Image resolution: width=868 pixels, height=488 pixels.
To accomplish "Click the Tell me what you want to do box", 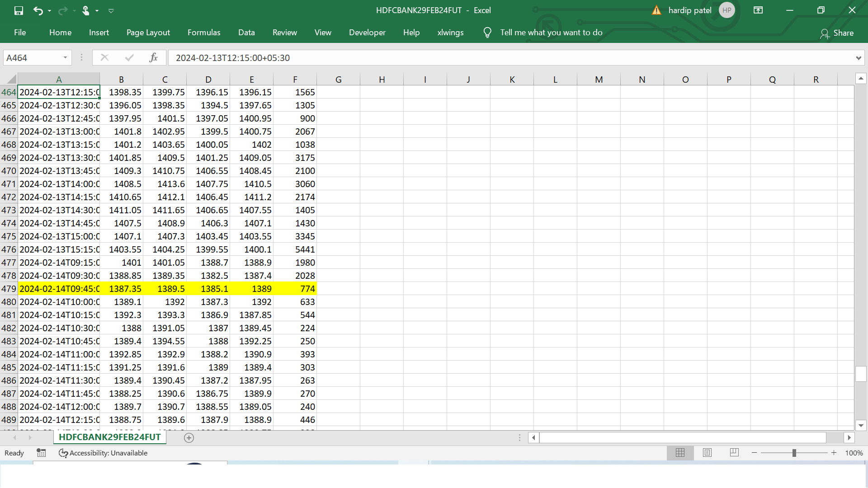I will point(551,32).
